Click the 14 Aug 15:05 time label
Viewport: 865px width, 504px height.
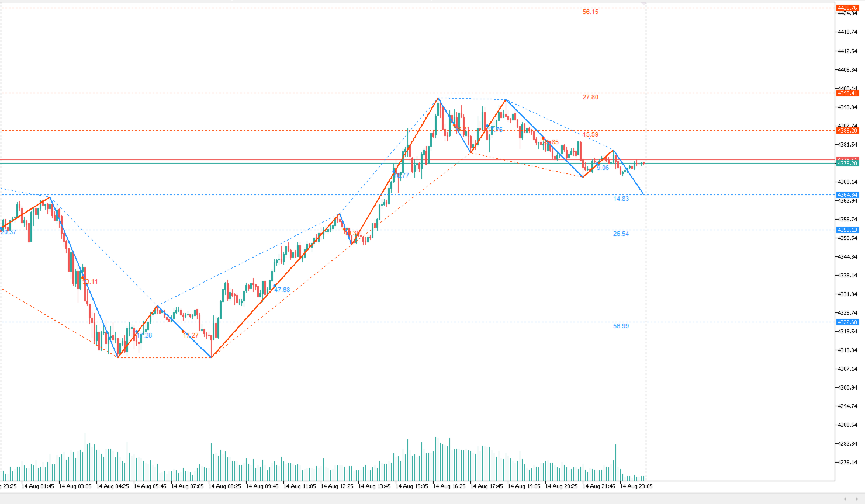coord(411,486)
